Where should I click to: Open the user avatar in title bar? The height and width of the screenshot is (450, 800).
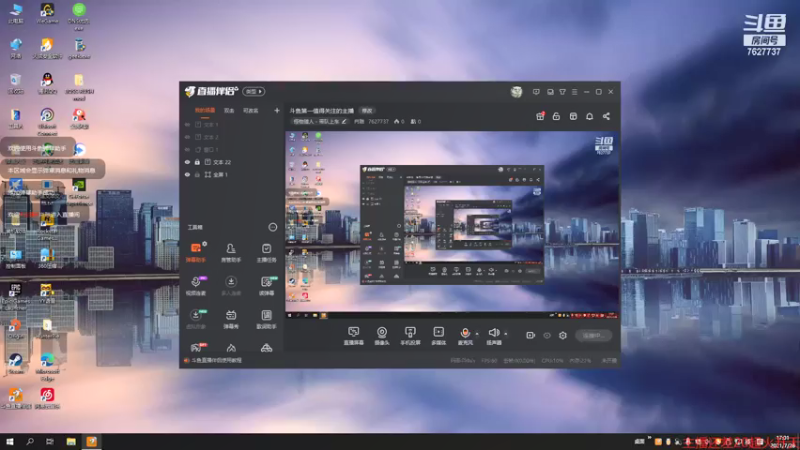516,92
